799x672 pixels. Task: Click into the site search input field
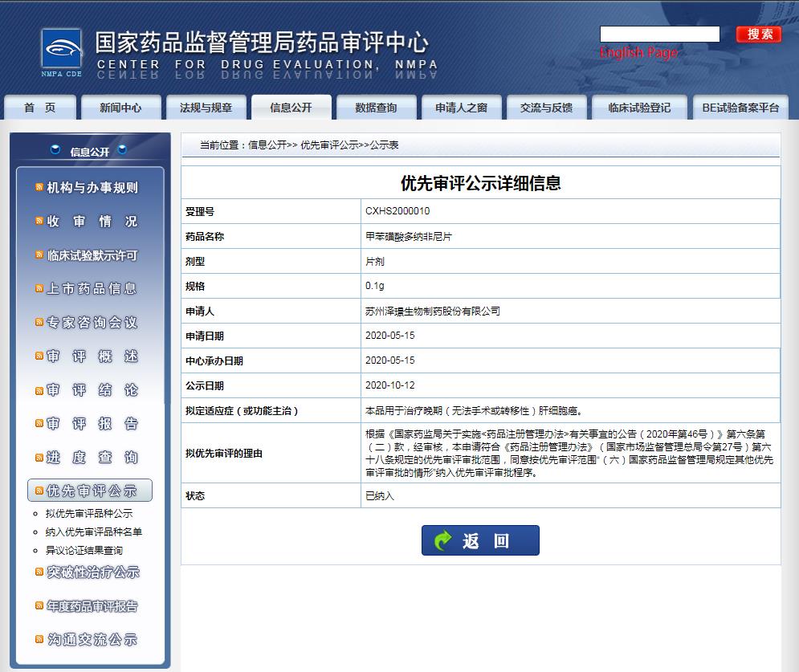point(660,35)
